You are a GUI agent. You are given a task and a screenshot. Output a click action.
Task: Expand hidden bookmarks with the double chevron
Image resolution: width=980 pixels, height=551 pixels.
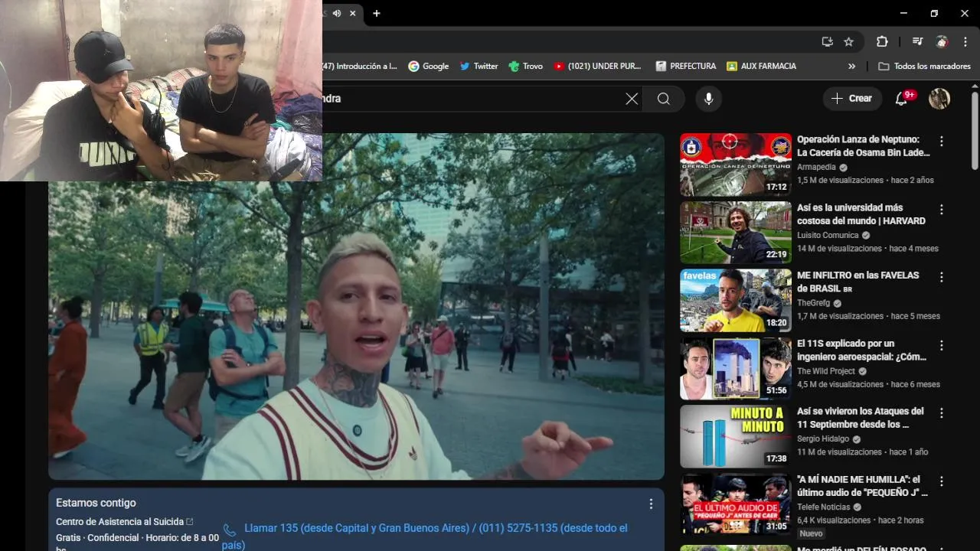click(851, 67)
